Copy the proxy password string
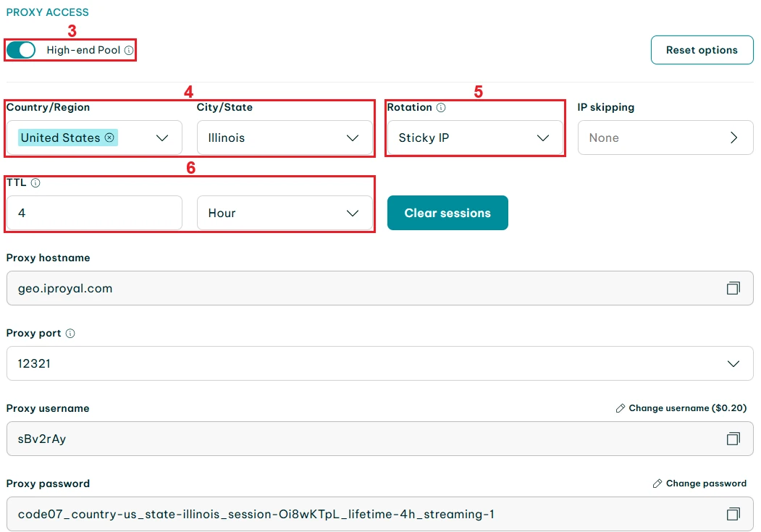This screenshot has height=532, width=761. click(733, 514)
